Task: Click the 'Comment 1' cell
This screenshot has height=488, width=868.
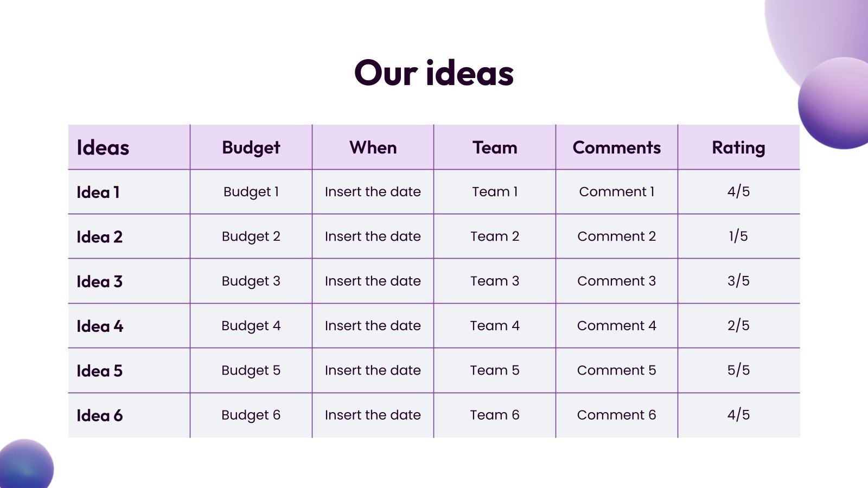Action: (x=616, y=192)
